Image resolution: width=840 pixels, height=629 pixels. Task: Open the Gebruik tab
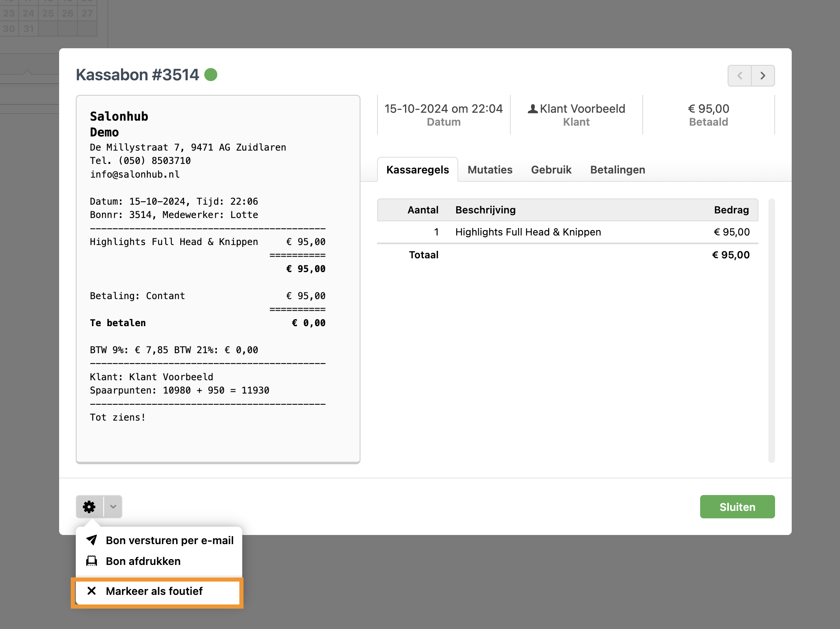click(x=551, y=170)
